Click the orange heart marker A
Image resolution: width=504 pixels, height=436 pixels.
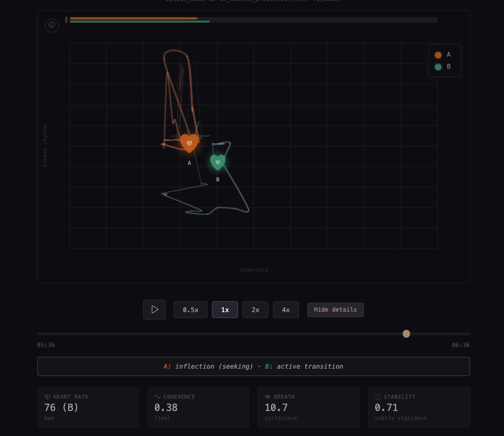(x=189, y=144)
